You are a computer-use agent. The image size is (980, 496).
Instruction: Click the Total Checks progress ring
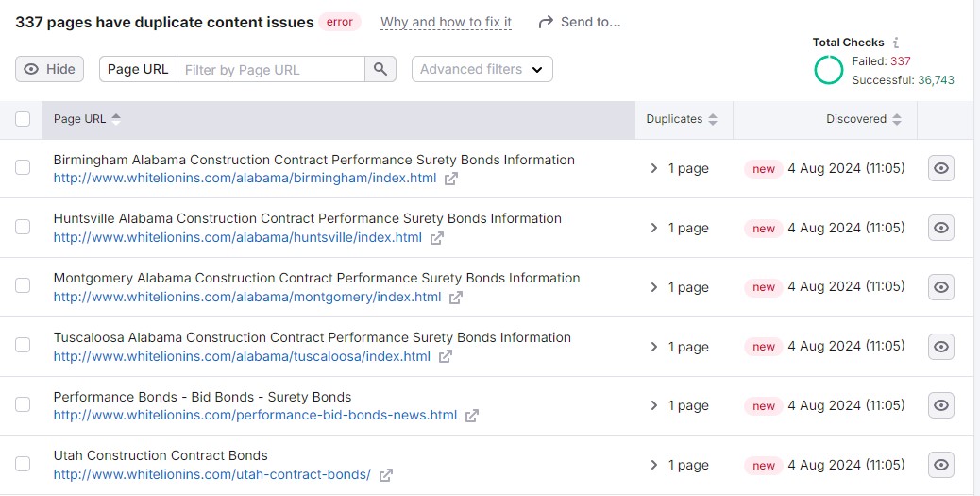coord(828,70)
